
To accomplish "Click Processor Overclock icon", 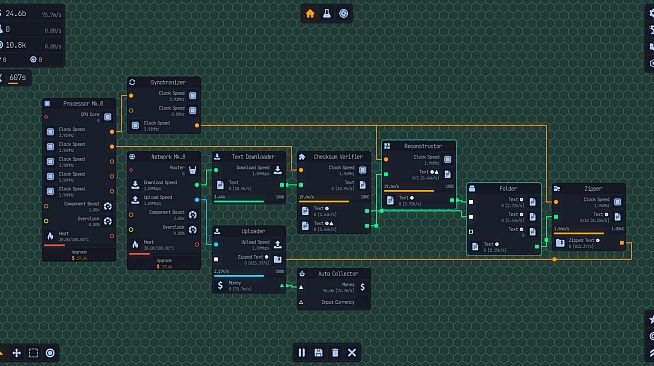I will 108,221.
